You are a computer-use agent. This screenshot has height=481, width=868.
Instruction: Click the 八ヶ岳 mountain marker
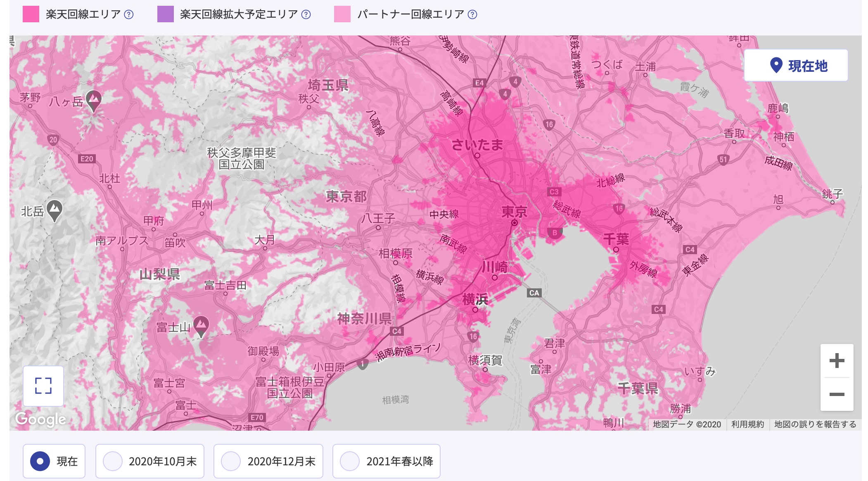[x=94, y=101]
